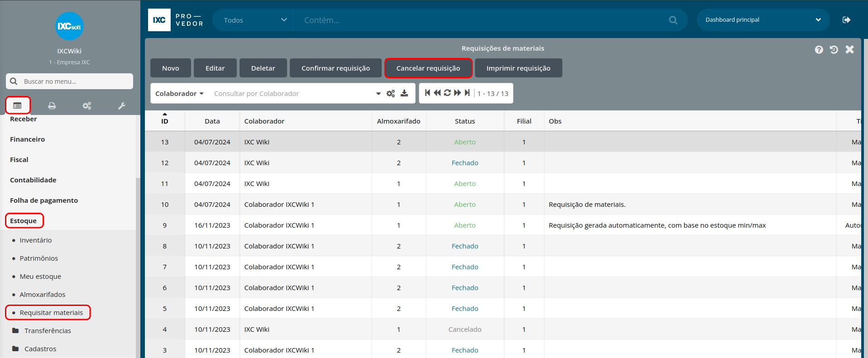Select requisition row with ID 8

click(503, 246)
